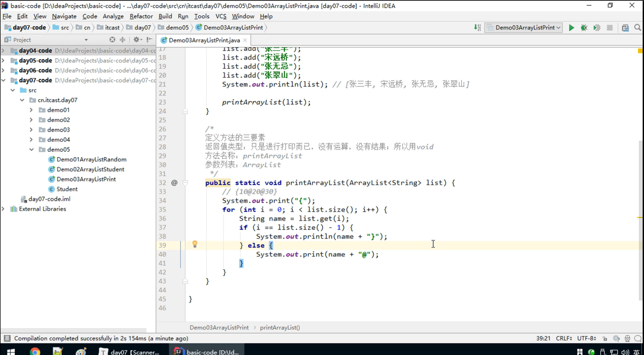Click the Make Project build icon
The image size is (644, 355).
click(477, 28)
